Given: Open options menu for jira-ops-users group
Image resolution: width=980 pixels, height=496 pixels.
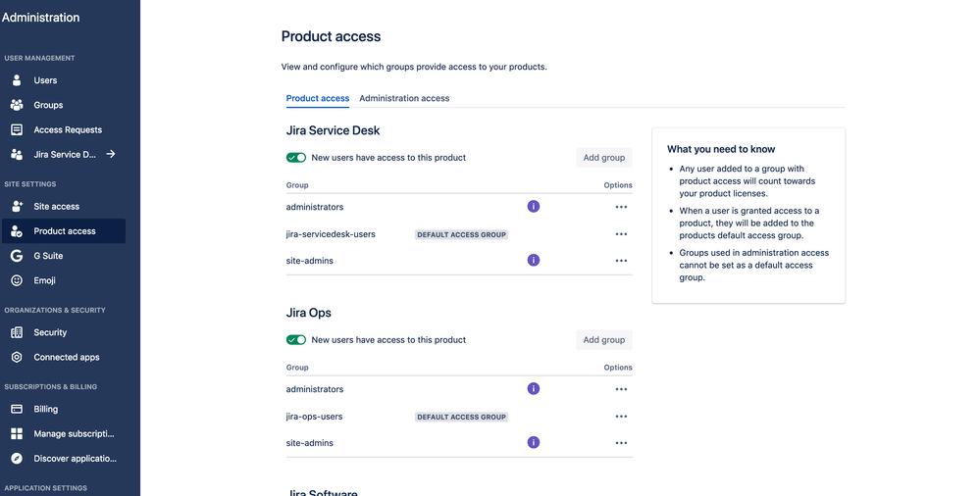Looking at the screenshot, I should tap(621, 417).
